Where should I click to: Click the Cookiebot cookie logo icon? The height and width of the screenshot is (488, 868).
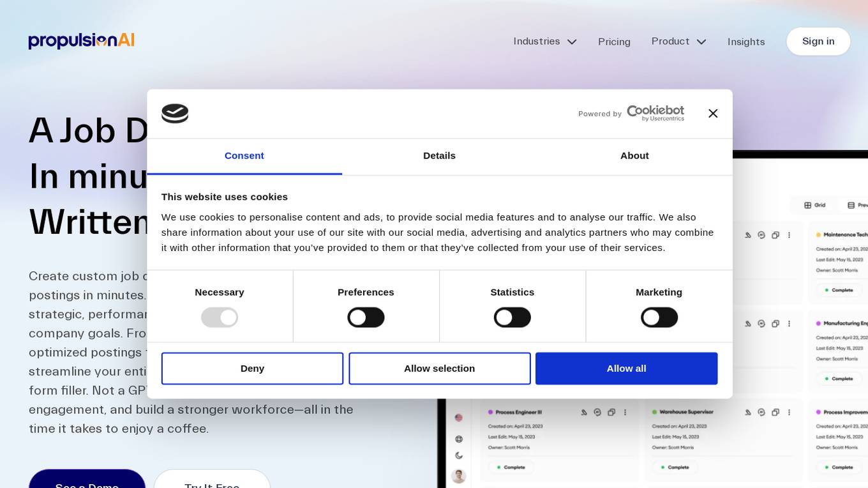175,114
